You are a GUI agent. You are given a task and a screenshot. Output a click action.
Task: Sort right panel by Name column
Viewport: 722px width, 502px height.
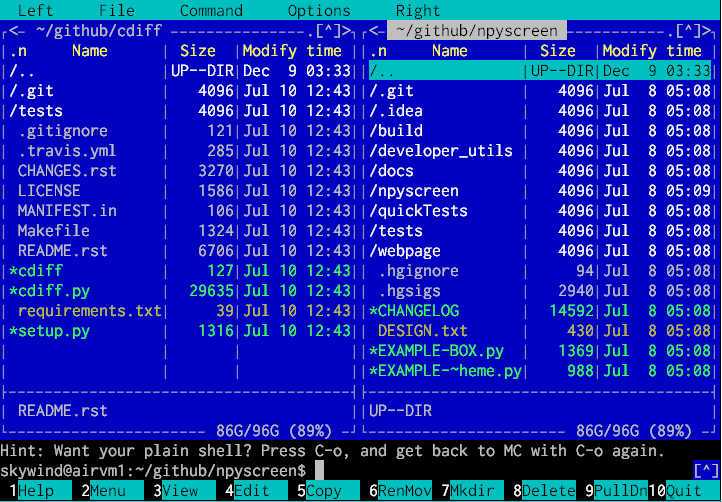tap(450, 51)
